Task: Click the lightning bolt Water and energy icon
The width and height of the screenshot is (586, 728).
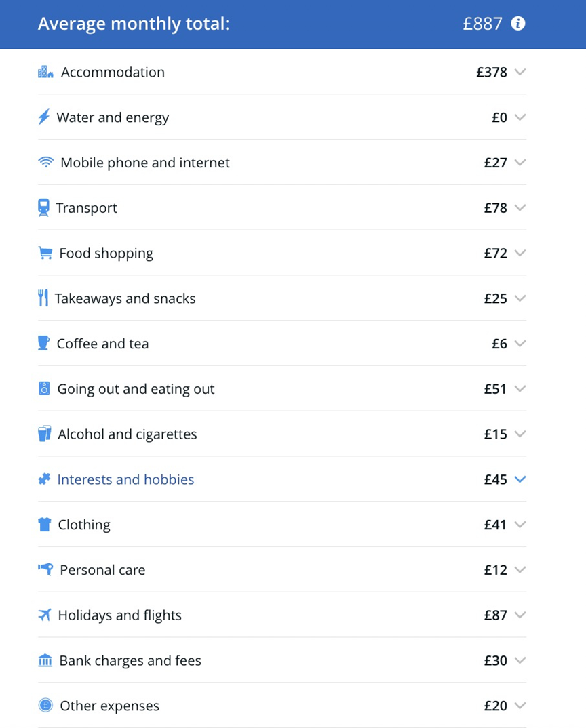Action: (43, 117)
